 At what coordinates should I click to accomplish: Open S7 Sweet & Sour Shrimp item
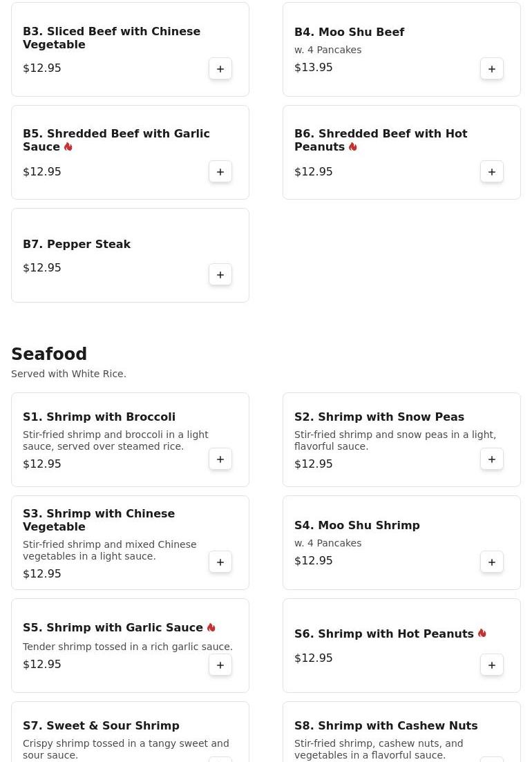pyautogui.click(x=101, y=726)
